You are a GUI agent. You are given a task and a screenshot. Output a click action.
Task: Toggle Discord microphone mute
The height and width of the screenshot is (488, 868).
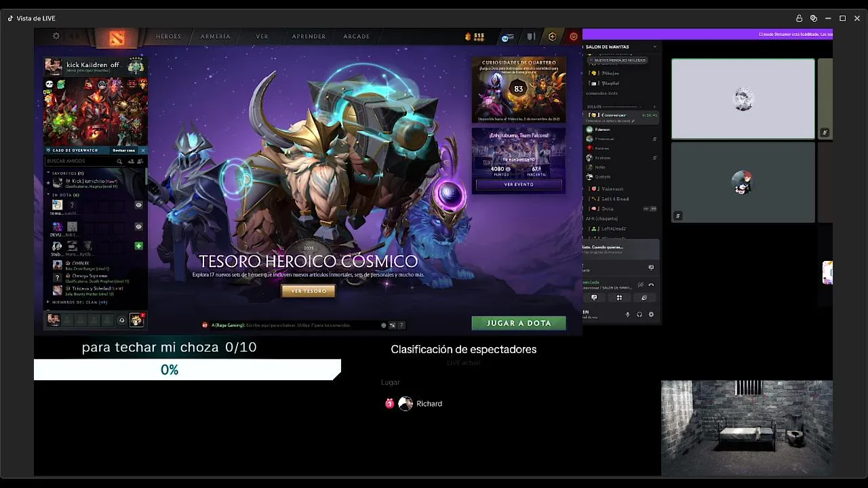627,314
